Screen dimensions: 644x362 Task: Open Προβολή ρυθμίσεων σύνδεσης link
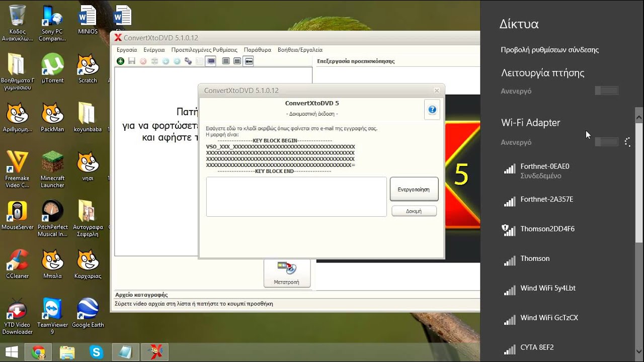(549, 50)
